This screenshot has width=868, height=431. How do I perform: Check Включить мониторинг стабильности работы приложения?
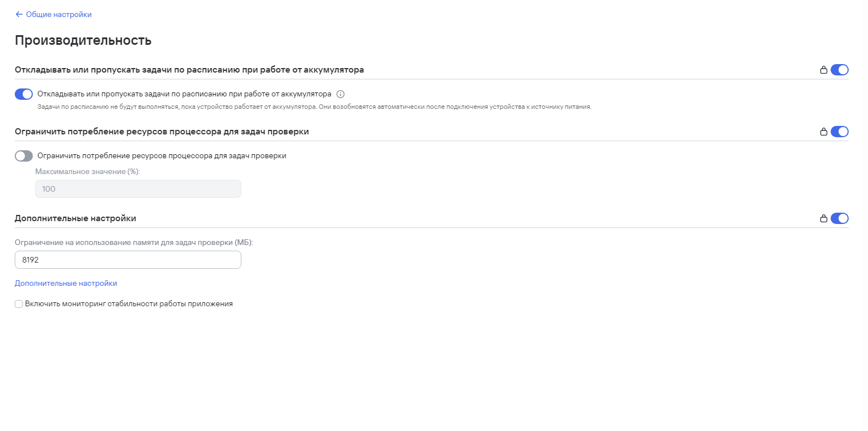click(19, 304)
